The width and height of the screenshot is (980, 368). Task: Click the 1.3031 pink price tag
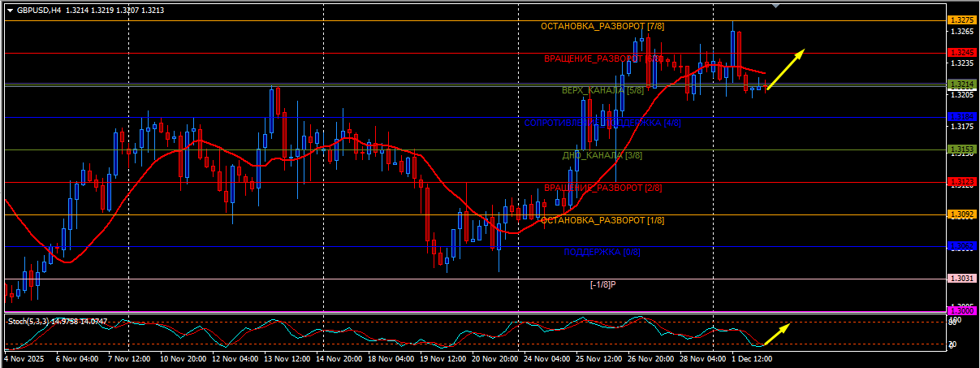pyautogui.click(x=961, y=278)
